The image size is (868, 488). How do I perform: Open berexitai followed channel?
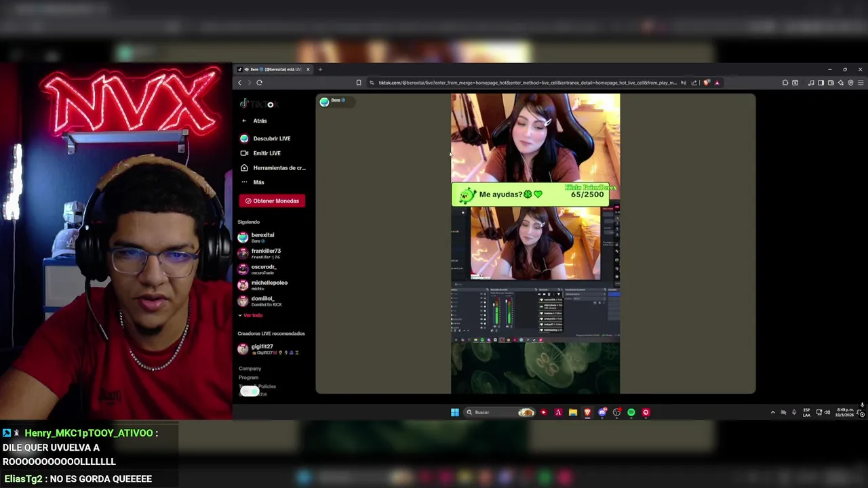257,237
